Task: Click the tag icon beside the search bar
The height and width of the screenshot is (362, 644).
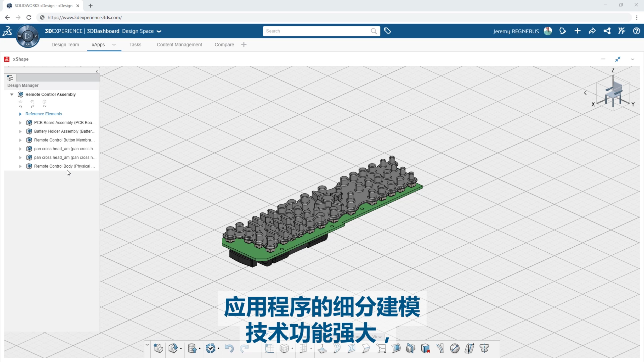Action: point(387,31)
